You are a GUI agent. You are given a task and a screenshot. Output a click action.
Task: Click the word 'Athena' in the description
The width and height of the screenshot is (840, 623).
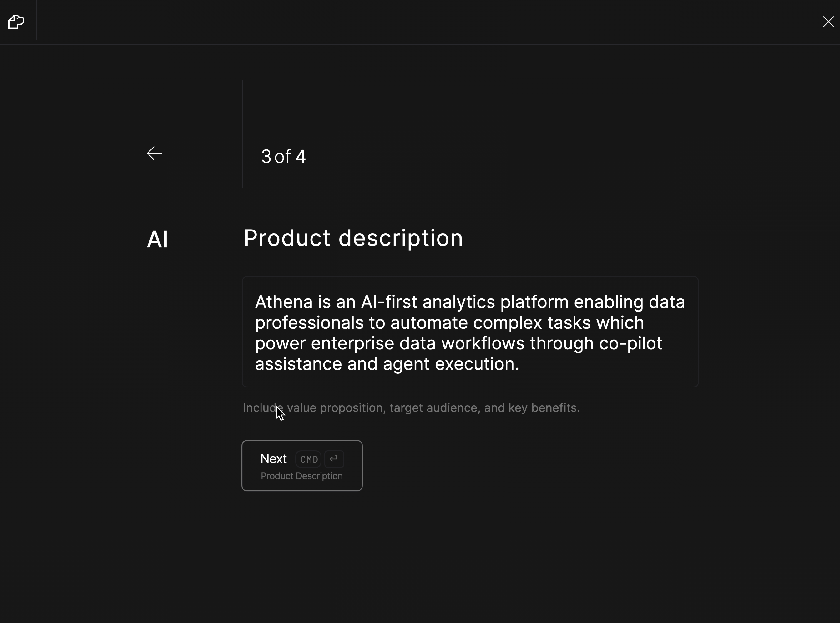coord(284,302)
